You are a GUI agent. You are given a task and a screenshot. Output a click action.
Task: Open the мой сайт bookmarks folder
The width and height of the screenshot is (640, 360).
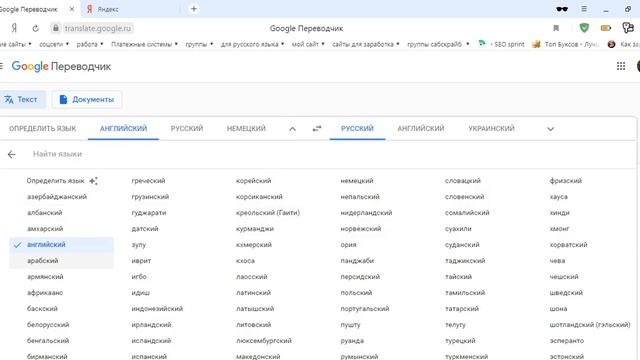click(x=308, y=44)
